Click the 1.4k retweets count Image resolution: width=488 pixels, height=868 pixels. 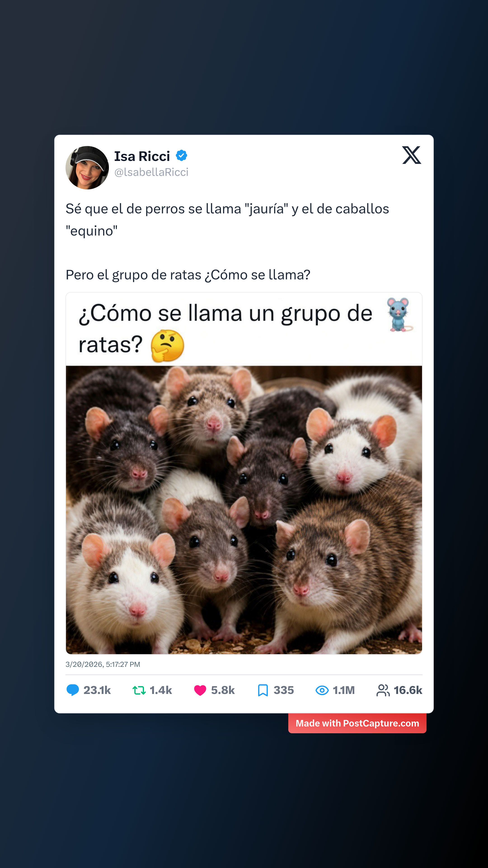coord(161,690)
